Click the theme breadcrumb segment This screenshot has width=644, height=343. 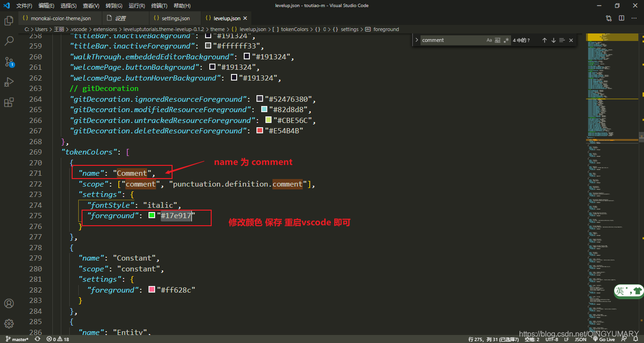(217, 29)
